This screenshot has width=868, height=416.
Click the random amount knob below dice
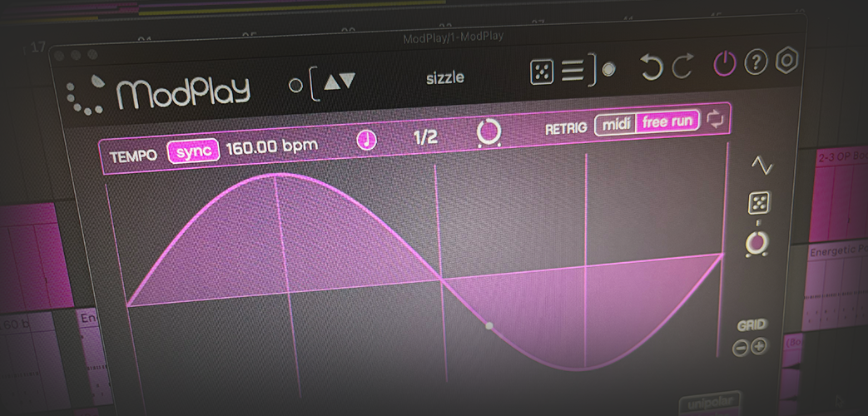[756, 244]
